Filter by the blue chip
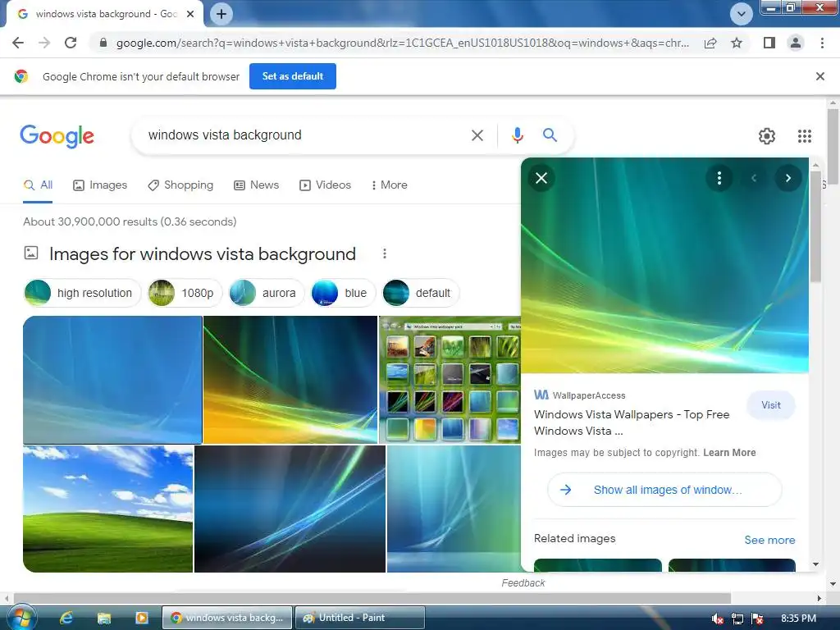 click(343, 293)
